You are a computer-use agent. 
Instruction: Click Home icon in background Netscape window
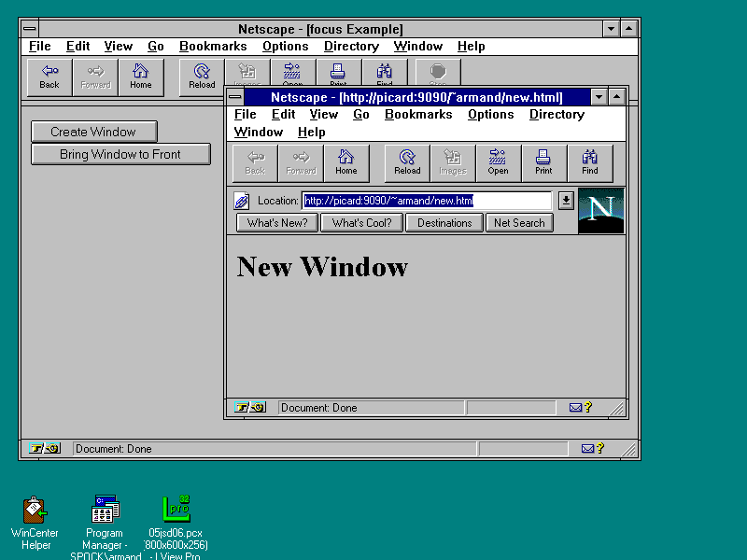pos(141,77)
